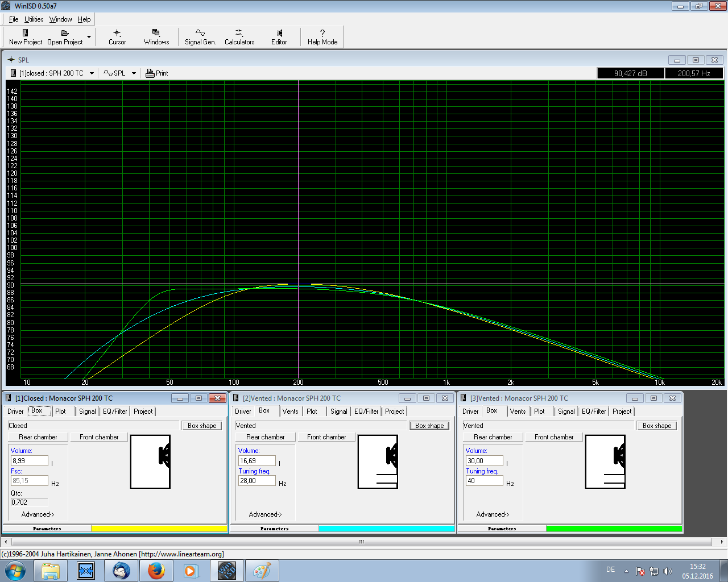Expand the SPL graph type dropdown
Screen dimensions: 728x582
pos(134,73)
